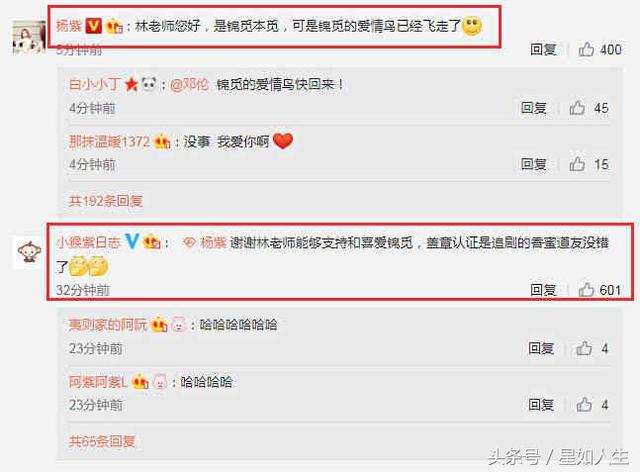Open 杨紫's avatar thumbnail
The image size is (640, 472).
click(29, 38)
